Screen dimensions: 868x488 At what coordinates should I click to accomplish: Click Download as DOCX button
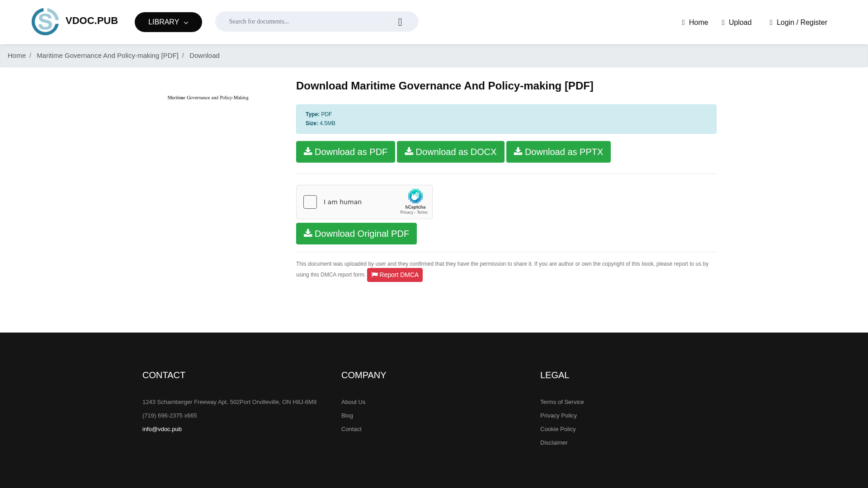451,152
